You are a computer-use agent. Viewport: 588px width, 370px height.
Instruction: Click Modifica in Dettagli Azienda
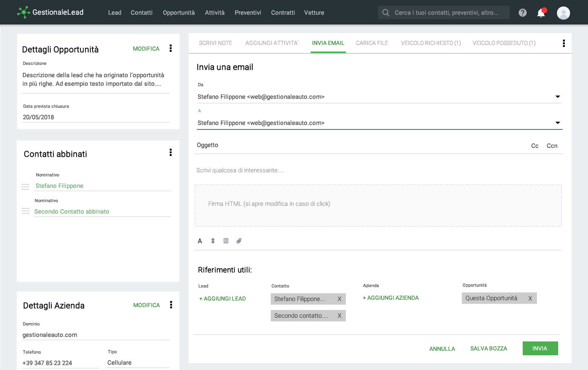click(147, 305)
